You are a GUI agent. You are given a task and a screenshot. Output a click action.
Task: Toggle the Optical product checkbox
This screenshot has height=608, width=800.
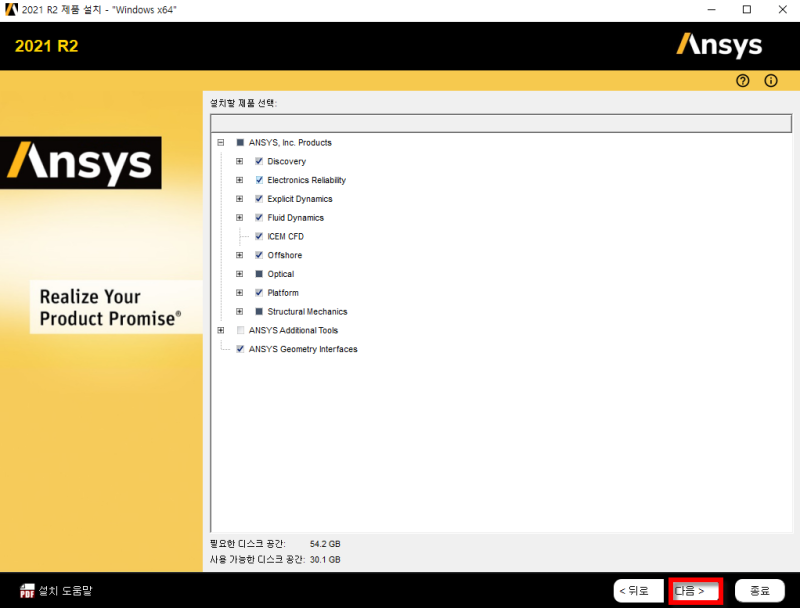(258, 274)
